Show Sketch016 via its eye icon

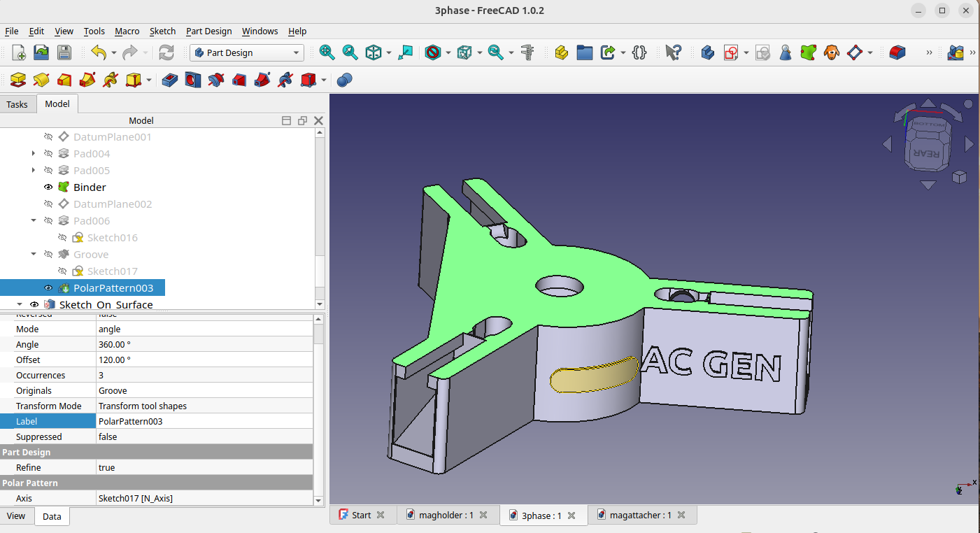pos(62,238)
